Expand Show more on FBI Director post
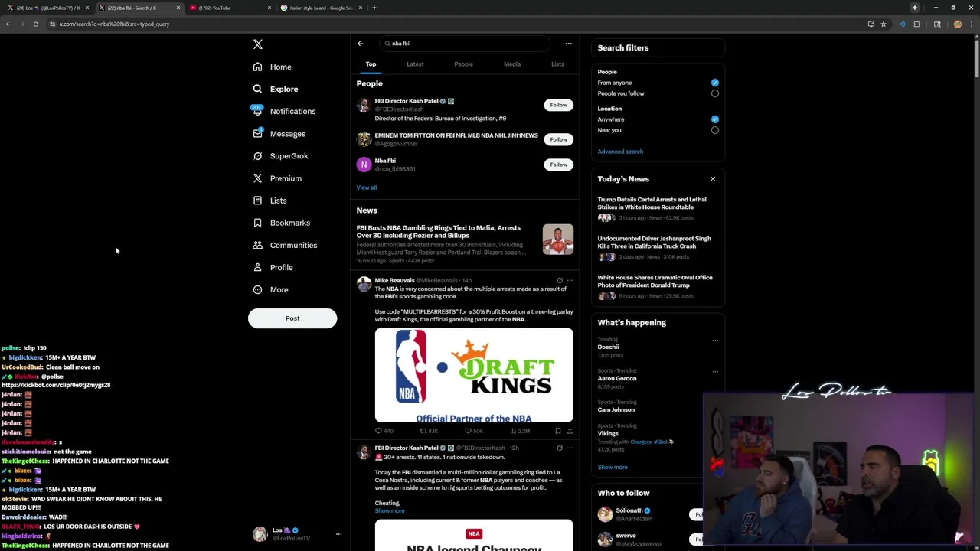The image size is (980, 551). 390,510
